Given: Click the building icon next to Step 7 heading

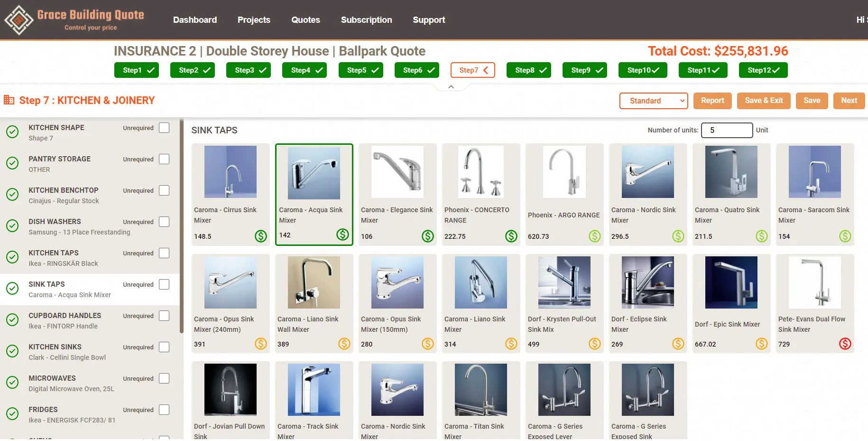Looking at the screenshot, I should 9,100.
